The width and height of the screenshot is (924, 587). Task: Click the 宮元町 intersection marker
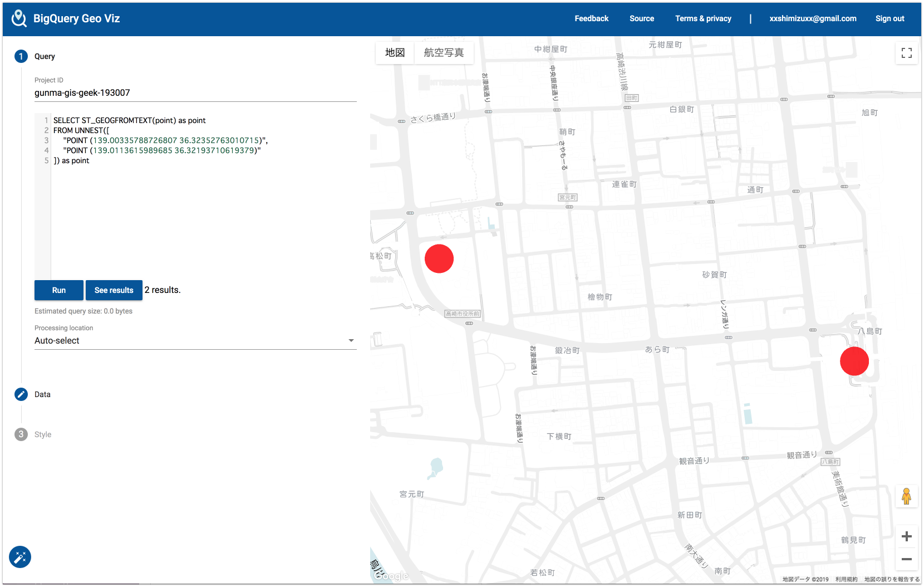pyautogui.click(x=568, y=198)
